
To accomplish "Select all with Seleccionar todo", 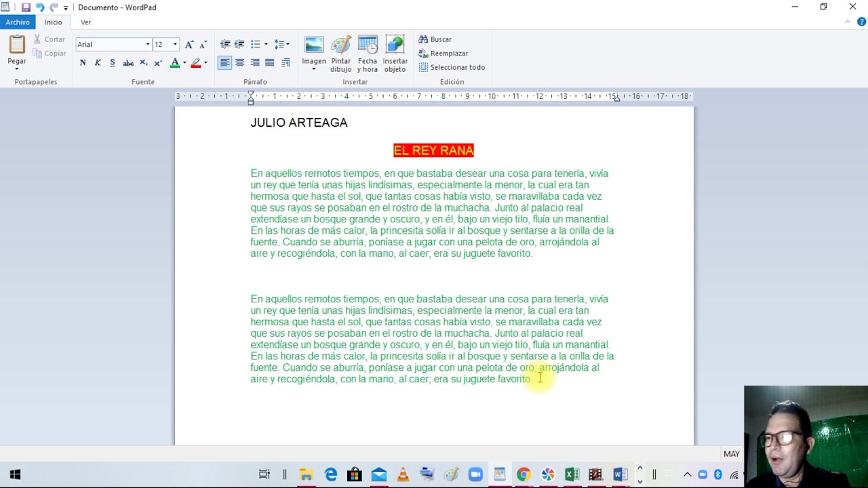I will pyautogui.click(x=452, y=67).
